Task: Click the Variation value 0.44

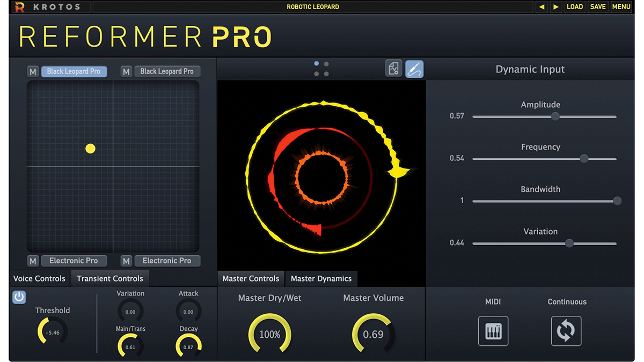Action: [x=457, y=243]
